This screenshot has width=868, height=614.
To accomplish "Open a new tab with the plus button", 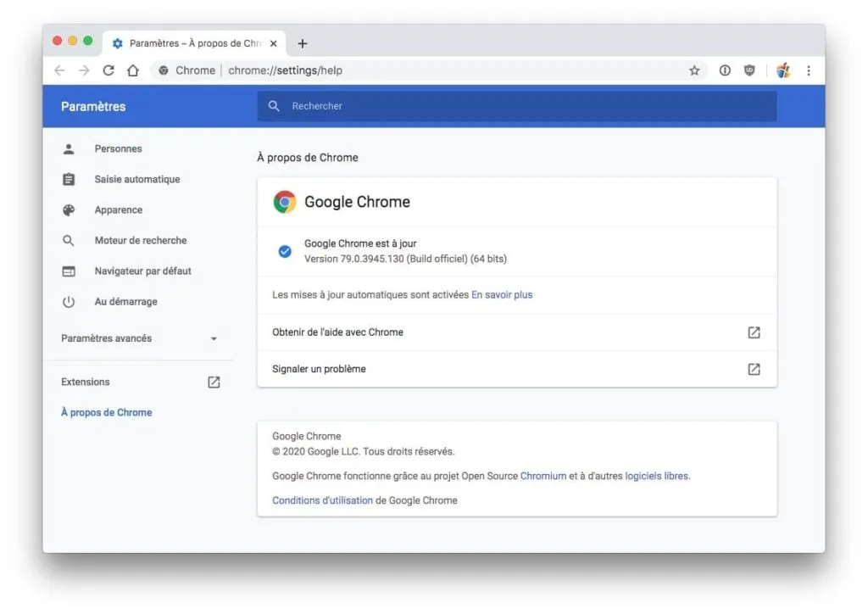I will pos(303,43).
